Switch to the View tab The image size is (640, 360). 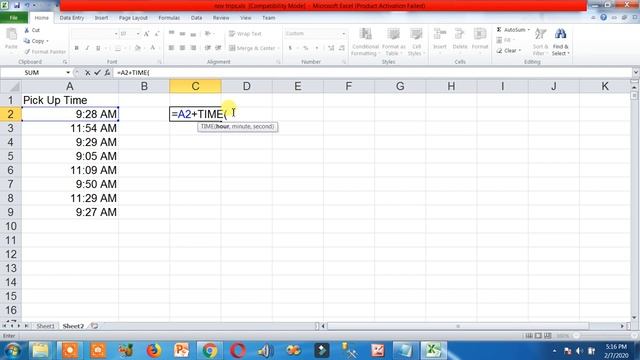[x=246, y=18]
